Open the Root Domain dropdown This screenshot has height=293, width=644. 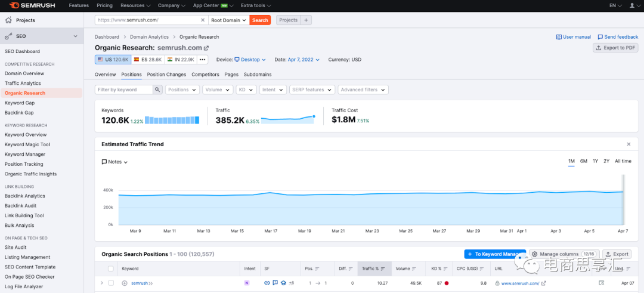[x=229, y=20]
